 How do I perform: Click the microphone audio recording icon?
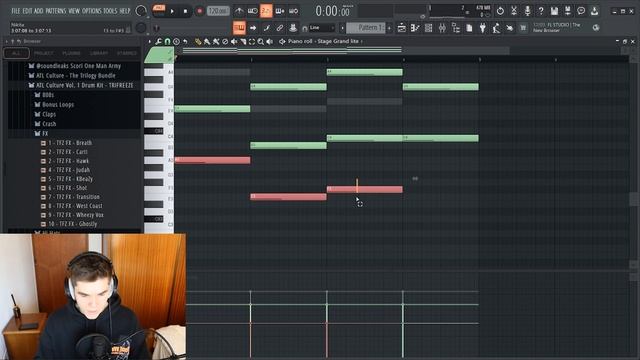(527, 11)
